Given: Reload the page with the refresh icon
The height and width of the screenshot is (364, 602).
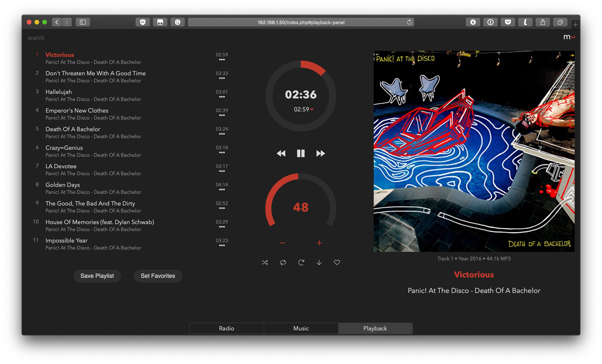Looking at the screenshot, I should point(409,22).
